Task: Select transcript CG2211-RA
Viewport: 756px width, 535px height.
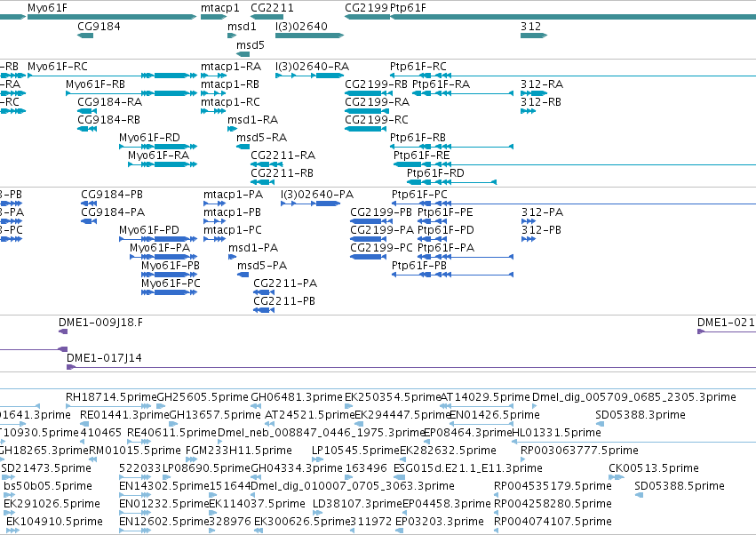Action: (x=283, y=156)
